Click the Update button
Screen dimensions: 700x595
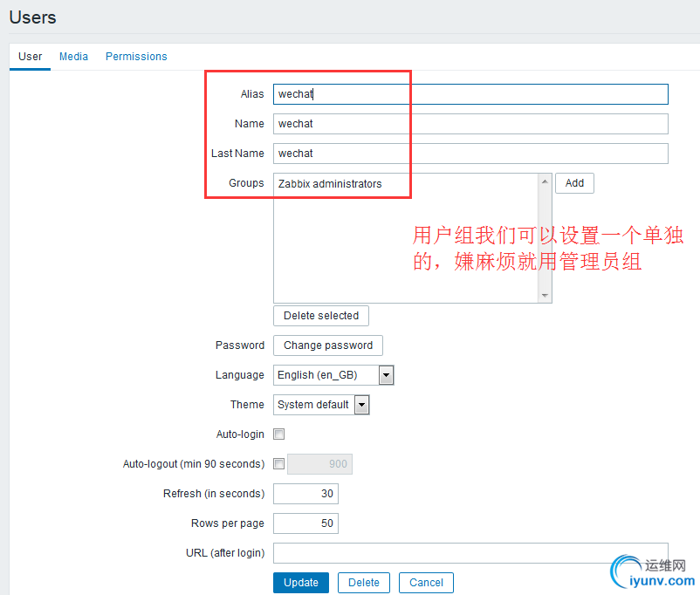click(301, 583)
